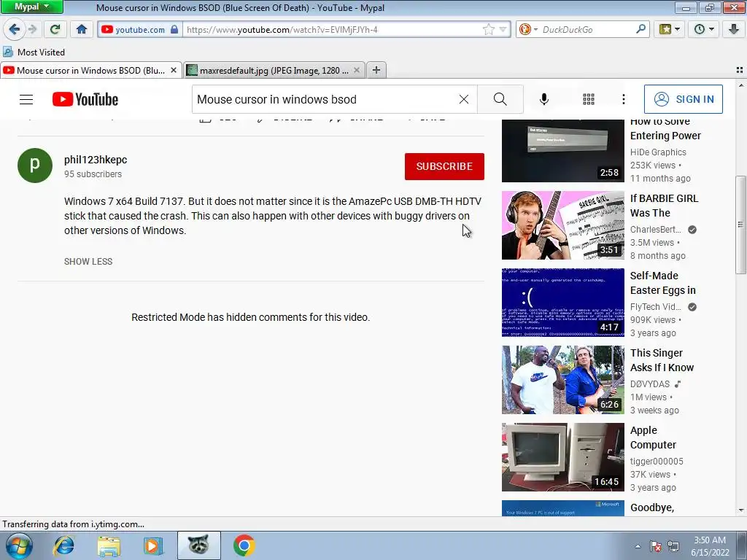The image size is (747, 560).
Task: Open the This Singer Asks If I Know title
Action: coord(662,360)
